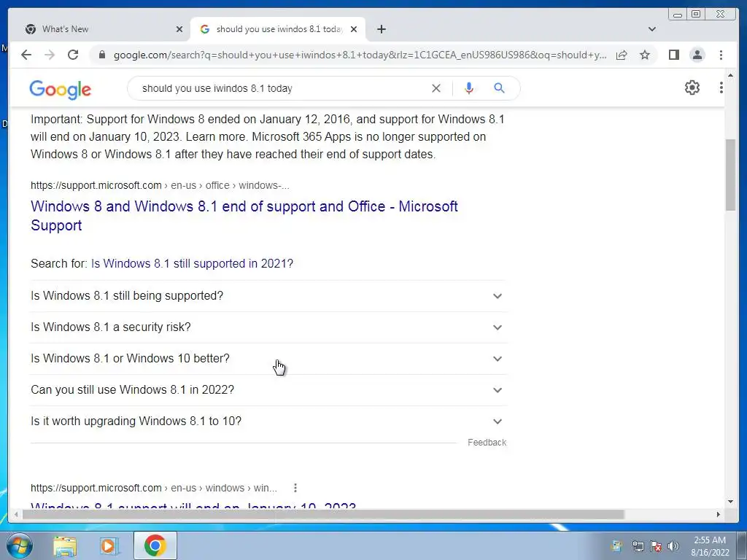Switch to the What's New tab
The image size is (747, 560).
pos(102,29)
